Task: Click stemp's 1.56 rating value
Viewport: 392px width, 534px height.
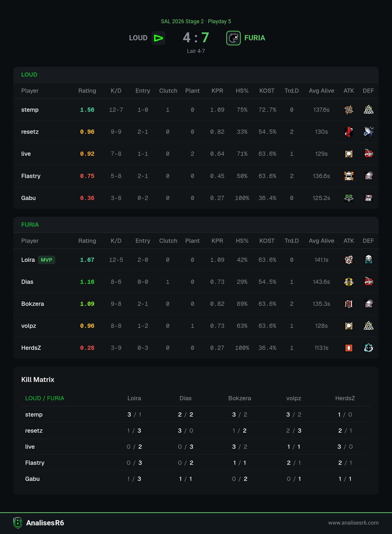Action: click(87, 110)
